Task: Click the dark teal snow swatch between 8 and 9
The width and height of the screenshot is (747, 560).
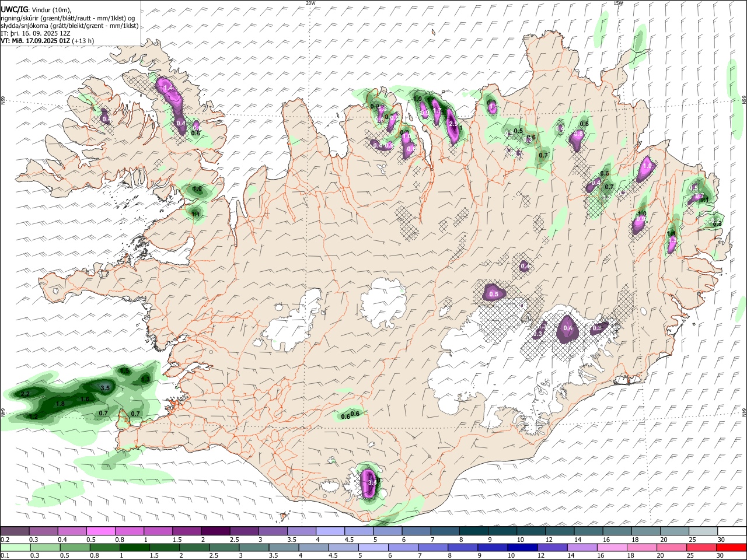Action: click(473, 531)
